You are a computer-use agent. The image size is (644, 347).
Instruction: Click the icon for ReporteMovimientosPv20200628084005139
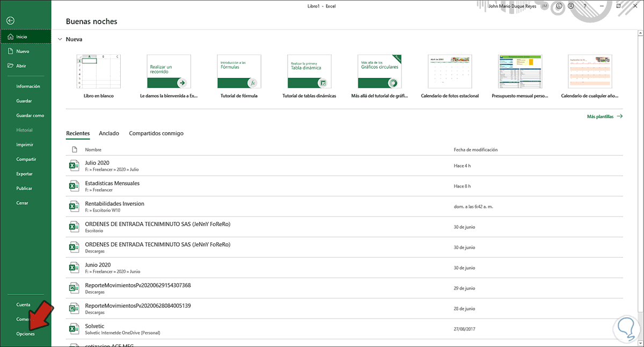click(74, 309)
